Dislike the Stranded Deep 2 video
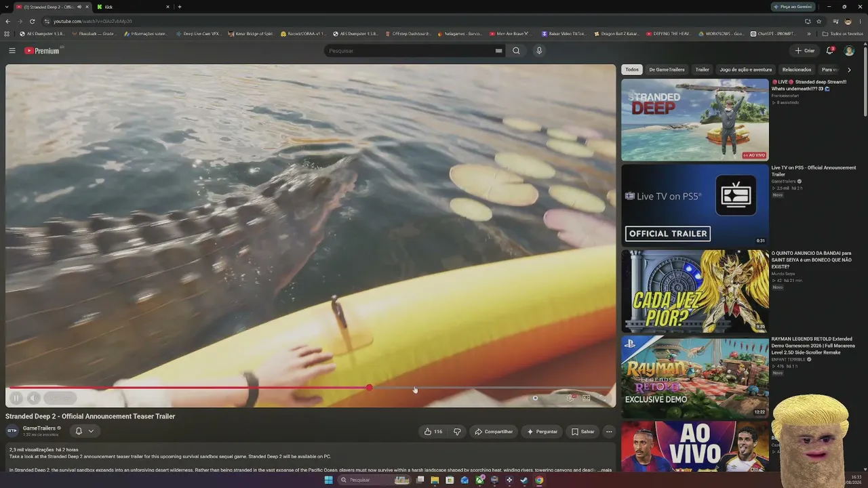Viewport: 868px width, 488px height. 457,432
